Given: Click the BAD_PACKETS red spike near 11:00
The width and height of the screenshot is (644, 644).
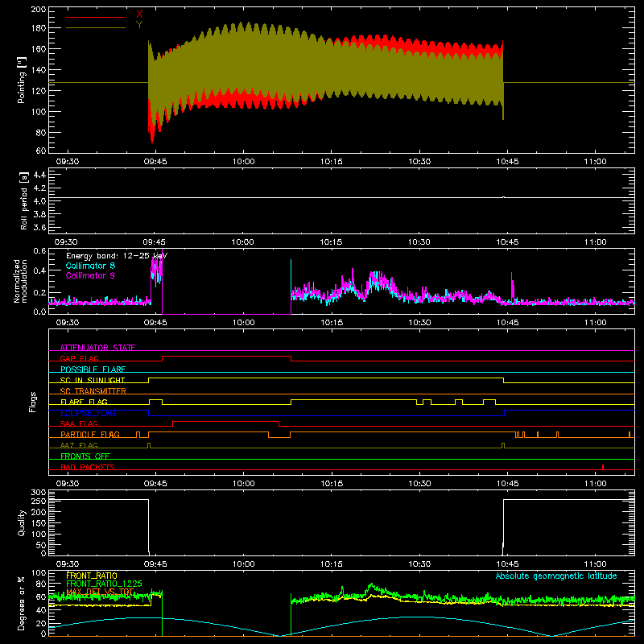Looking at the screenshot, I should coord(602,467).
